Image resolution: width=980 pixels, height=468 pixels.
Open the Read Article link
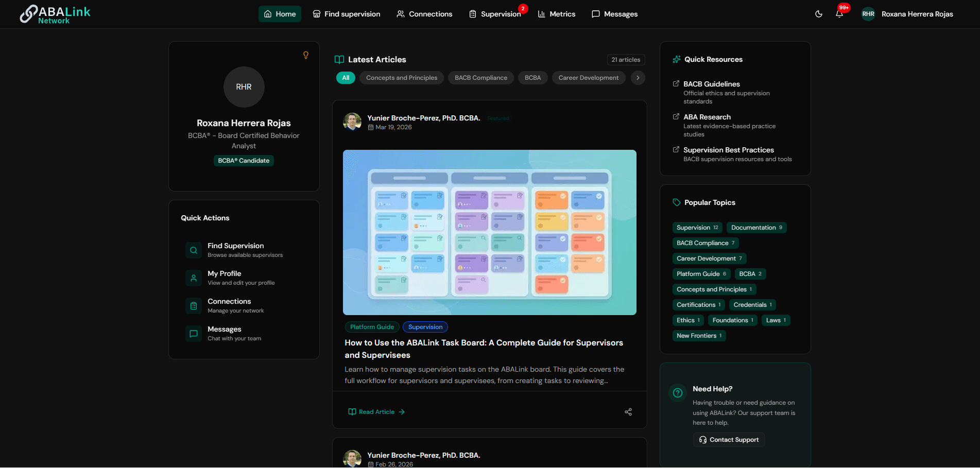pos(376,412)
